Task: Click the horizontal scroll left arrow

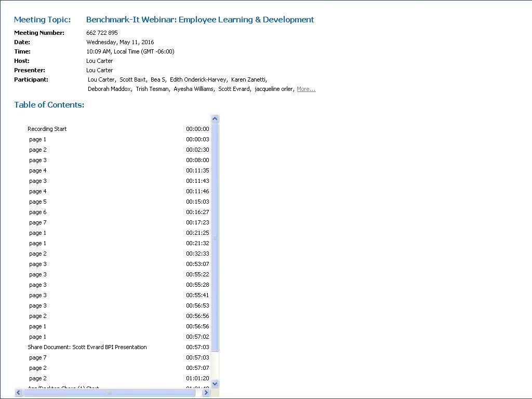Action: pyautogui.click(x=19, y=393)
